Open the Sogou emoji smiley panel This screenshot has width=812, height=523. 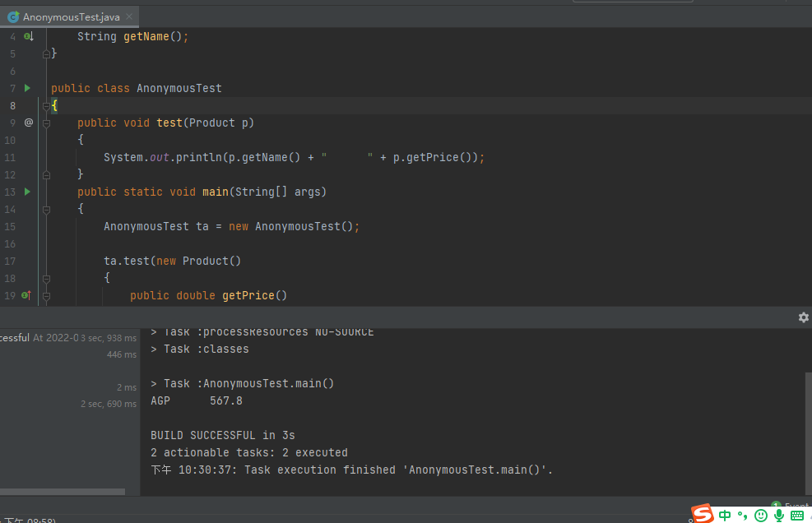[761, 515]
